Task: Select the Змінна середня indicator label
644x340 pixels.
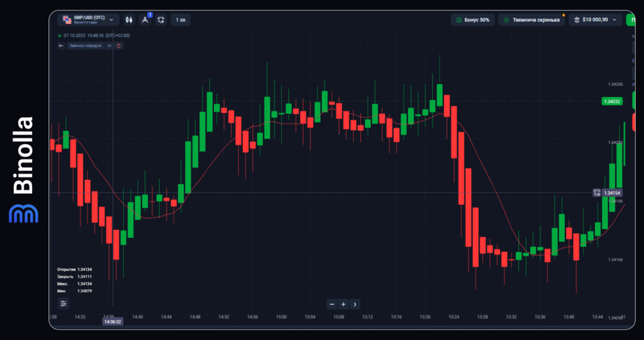Action: (85, 46)
